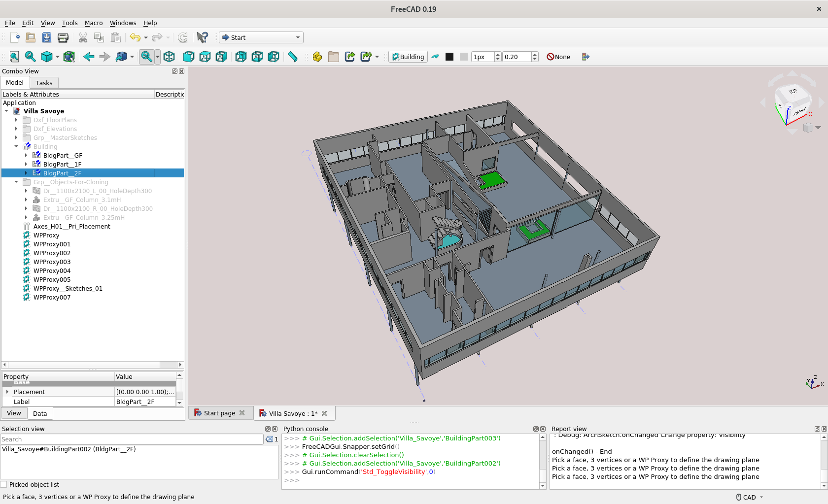Expand the Dxf_Elevations group

(16, 129)
